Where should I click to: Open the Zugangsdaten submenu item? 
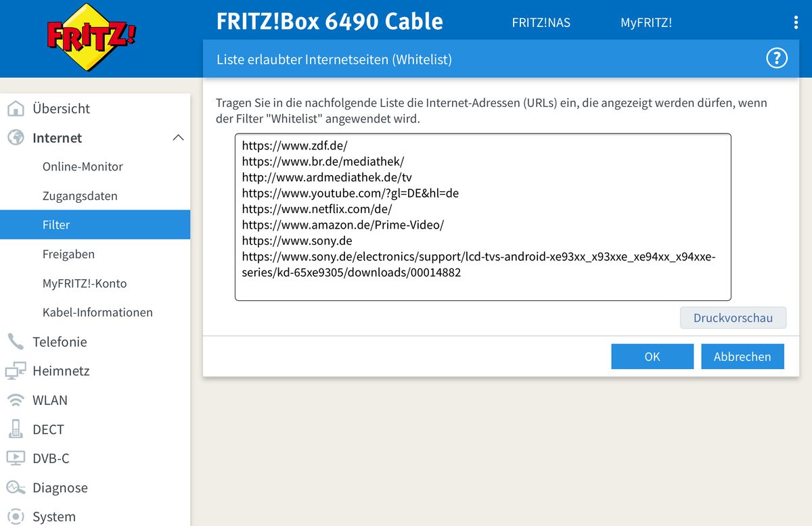click(x=80, y=196)
